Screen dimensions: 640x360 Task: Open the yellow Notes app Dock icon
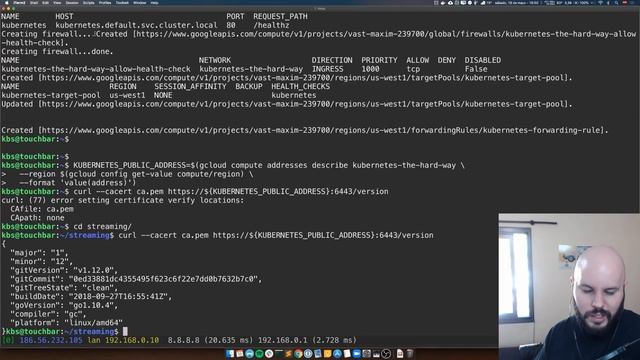[x=327, y=353]
